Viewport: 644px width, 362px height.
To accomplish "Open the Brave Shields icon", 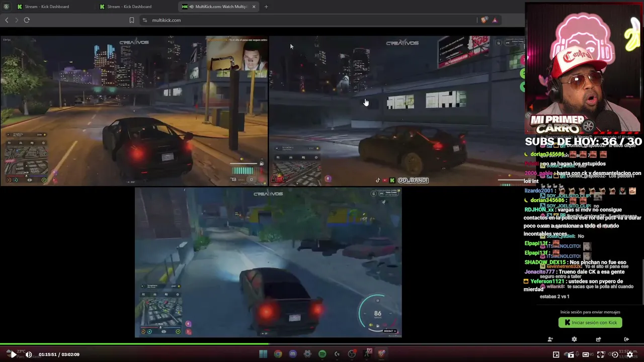I will [x=484, y=20].
